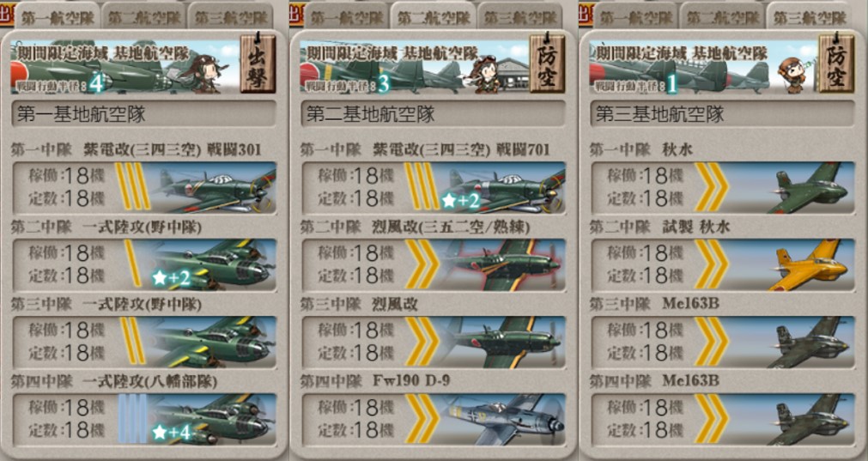The height and width of the screenshot is (461, 868).
Task: Click the orange 試製 秋水 aircraft image
Action: tap(808, 265)
